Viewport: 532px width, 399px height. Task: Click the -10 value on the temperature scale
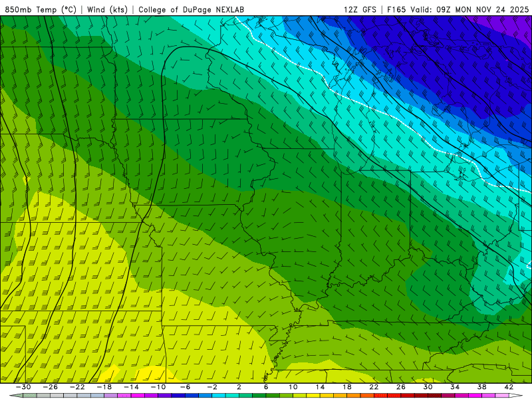pos(158,387)
